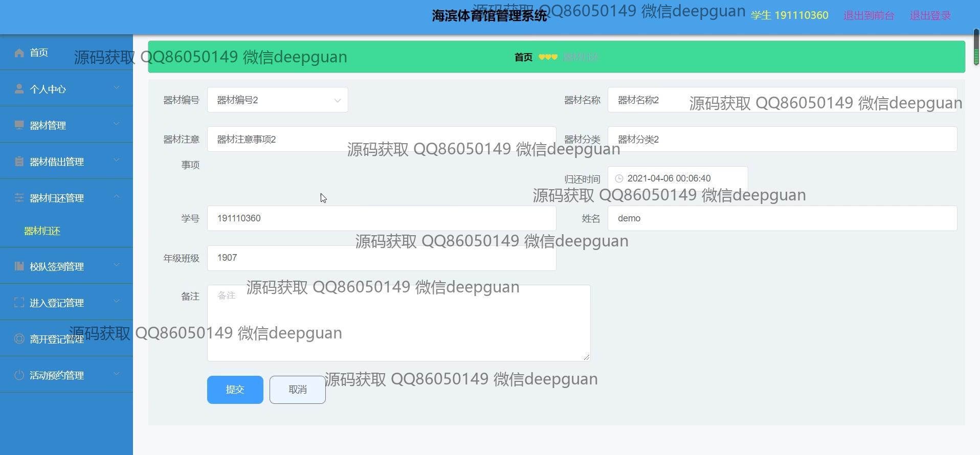Open the 器材编号 dropdown list
The width and height of the screenshot is (980, 455).
point(278,100)
